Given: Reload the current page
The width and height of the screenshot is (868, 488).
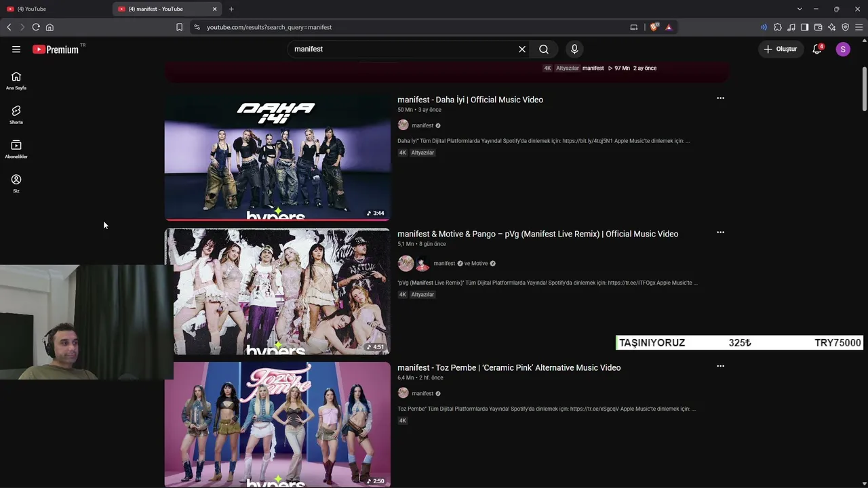Looking at the screenshot, I should pyautogui.click(x=36, y=27).
